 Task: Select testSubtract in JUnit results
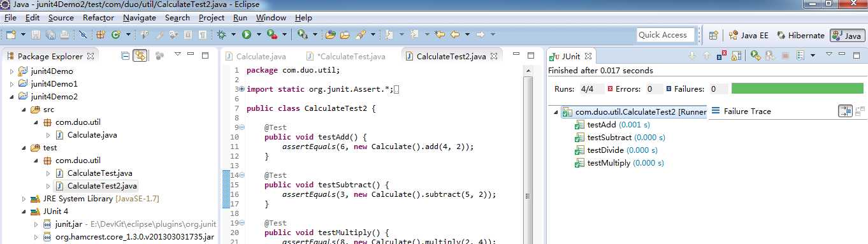tap(619, 138)
